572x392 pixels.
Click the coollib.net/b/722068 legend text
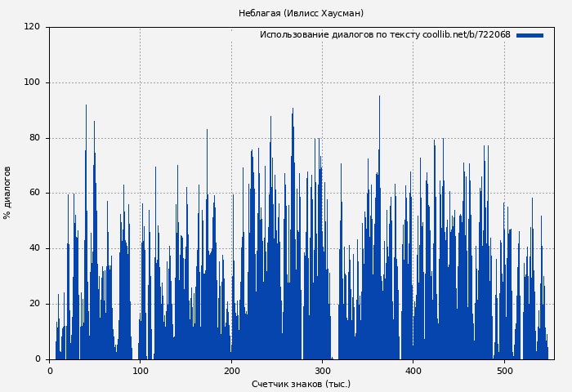466,35
